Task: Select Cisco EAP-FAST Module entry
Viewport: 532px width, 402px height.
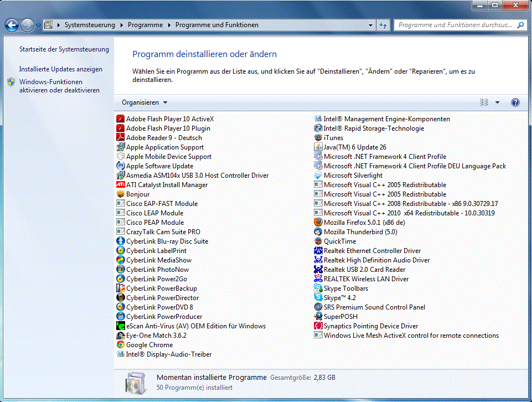Action: click(x=157, y=204)
